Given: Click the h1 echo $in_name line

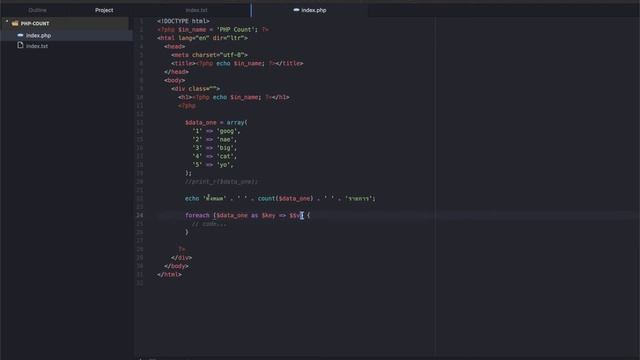Looking at the screenshot, I should click(x=234, y=97).
